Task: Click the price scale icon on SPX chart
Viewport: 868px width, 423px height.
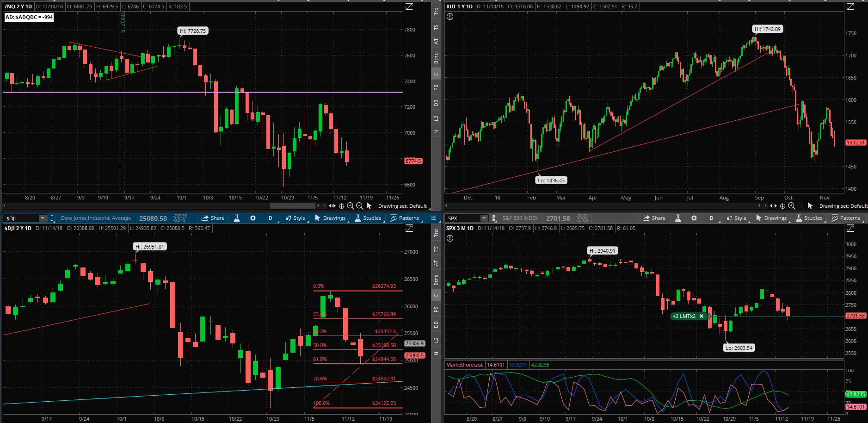Action: point(850,228)
